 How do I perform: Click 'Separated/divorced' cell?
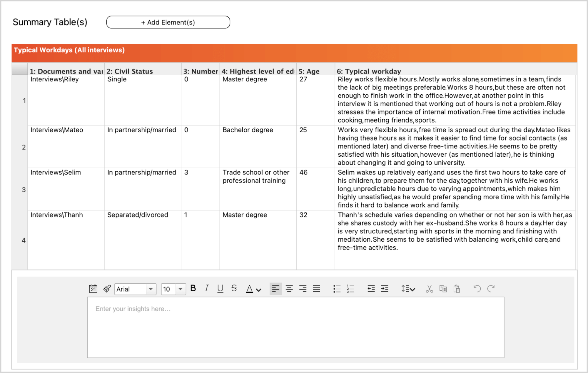143,240
